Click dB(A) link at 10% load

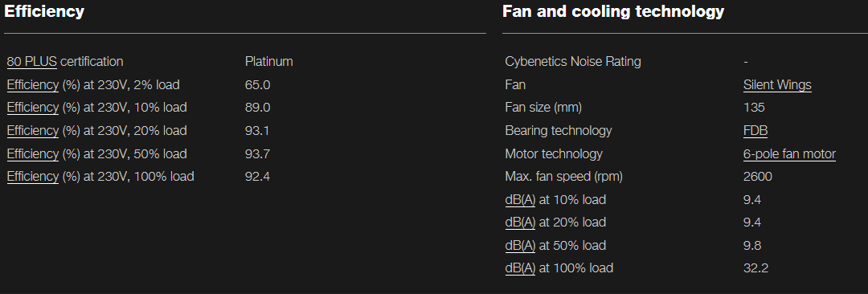point(520,199)
